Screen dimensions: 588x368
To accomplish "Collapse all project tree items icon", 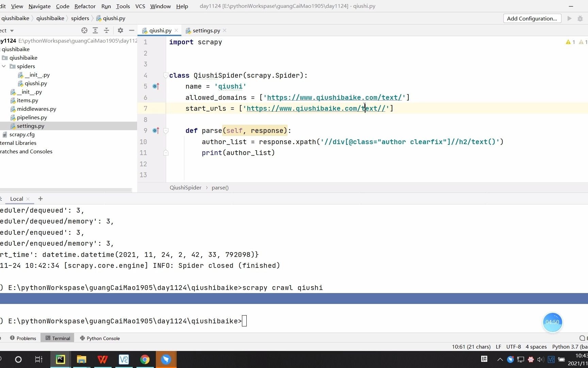I will (x=107, y=30).
